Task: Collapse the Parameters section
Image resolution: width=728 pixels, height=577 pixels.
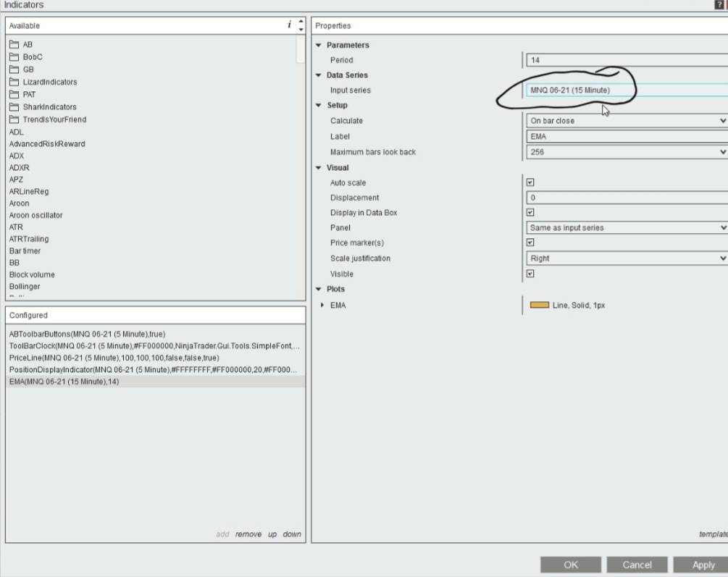Action: click(319, 45)
